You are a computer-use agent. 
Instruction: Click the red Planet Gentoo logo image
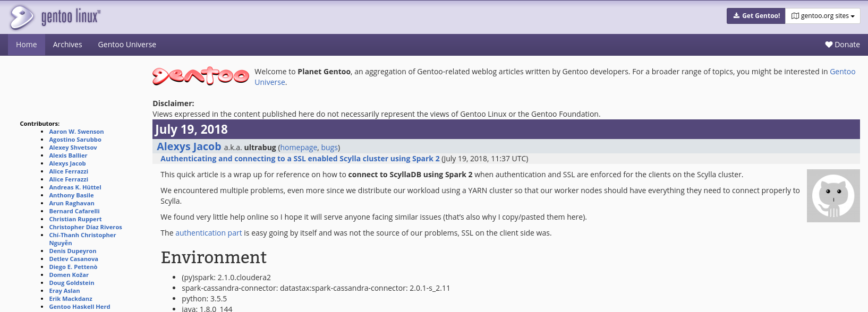pos(201,76)
